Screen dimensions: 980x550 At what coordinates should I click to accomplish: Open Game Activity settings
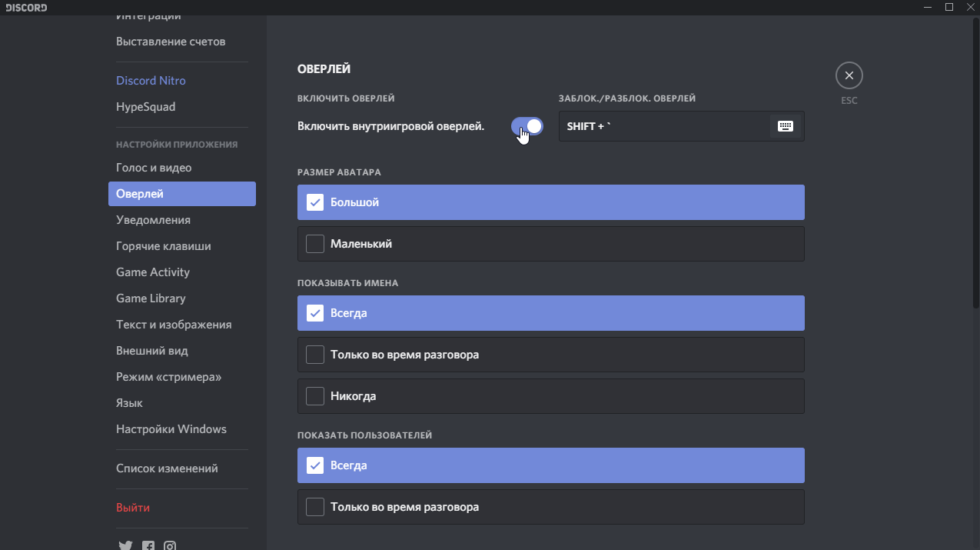[152, 272]
